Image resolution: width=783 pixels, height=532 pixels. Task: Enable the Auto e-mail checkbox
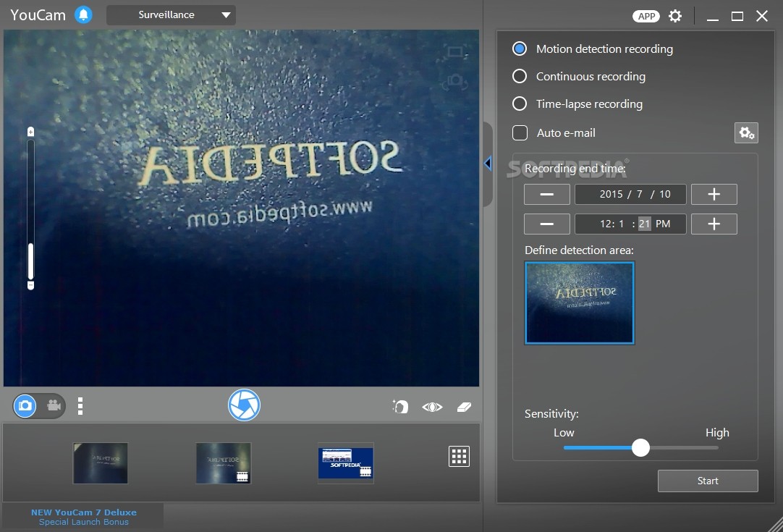click(520, 133)
